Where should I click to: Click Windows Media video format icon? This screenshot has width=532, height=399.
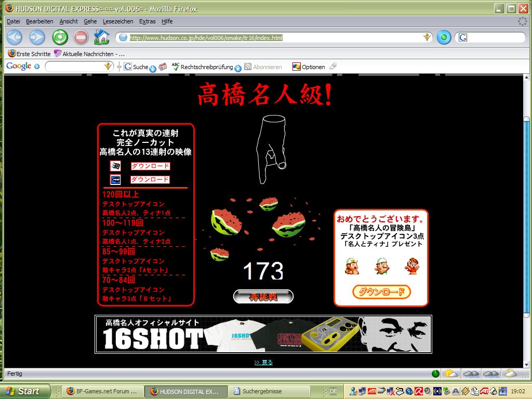[115, 166]
